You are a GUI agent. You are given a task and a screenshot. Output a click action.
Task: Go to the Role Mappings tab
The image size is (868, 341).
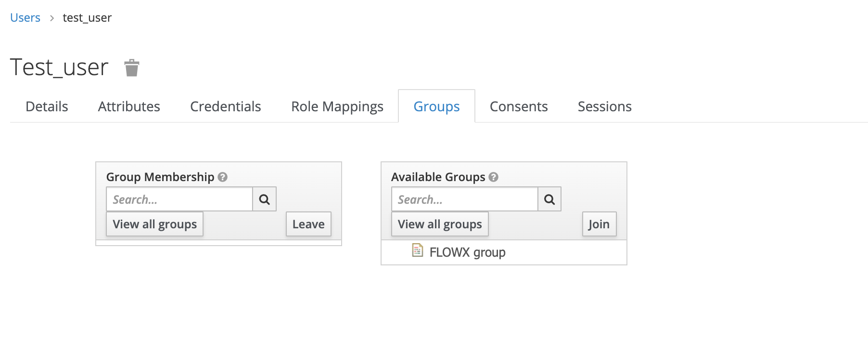[x=337, y=106]
